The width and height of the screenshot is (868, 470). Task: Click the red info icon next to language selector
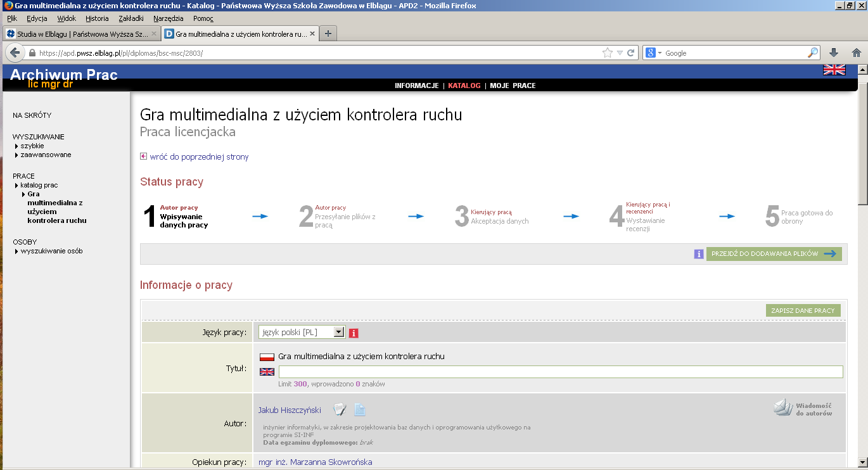354,333
